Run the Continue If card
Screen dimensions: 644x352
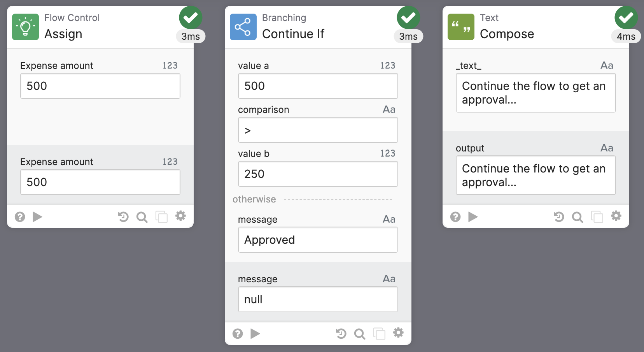click(x=255, y=333)
